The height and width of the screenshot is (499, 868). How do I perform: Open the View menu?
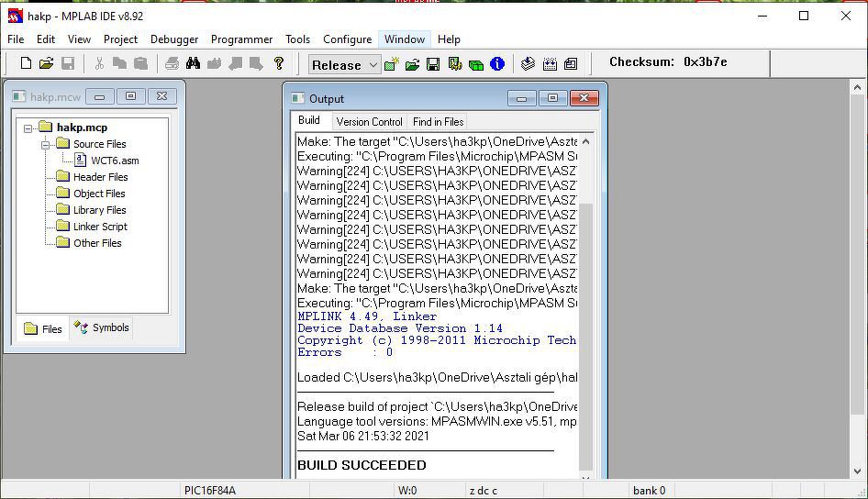coord(79,39)
